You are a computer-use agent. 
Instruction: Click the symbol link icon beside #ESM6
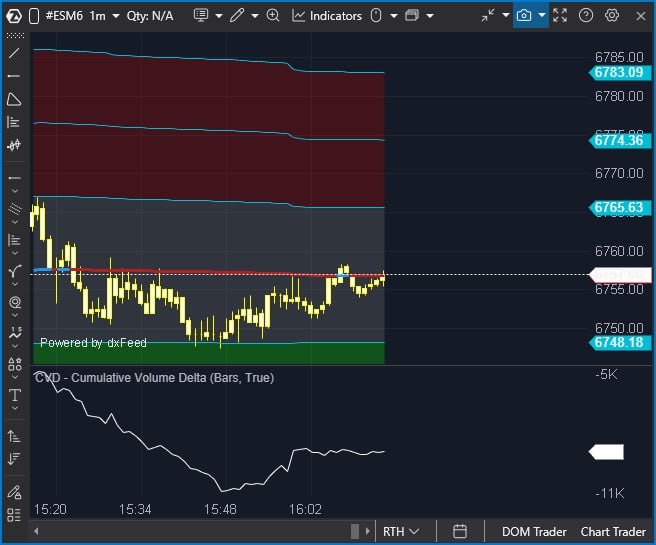click(34, 16)
